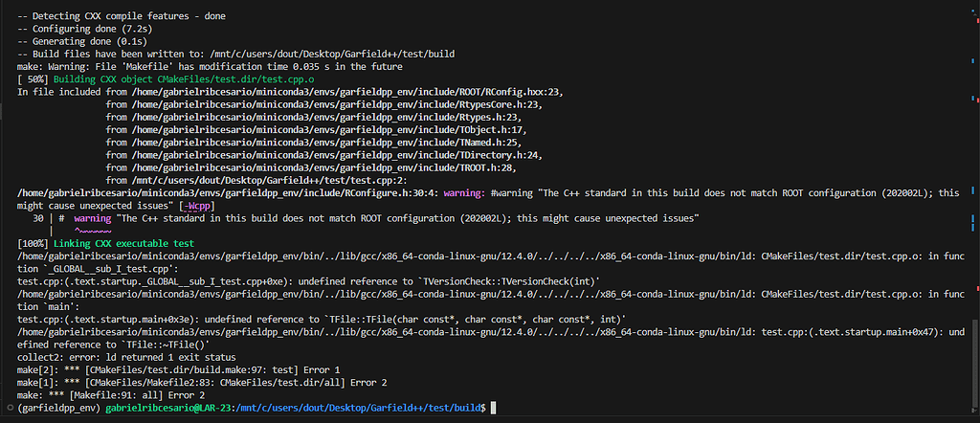
Task: Follow the TDirectory.h:24 file path
Action: coord(336,155)
